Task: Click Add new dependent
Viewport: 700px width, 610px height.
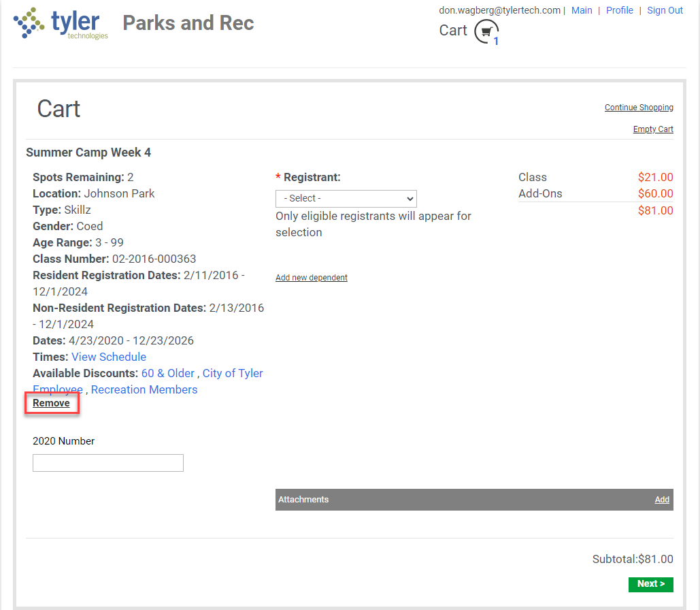Action: (x=312, y=278)
